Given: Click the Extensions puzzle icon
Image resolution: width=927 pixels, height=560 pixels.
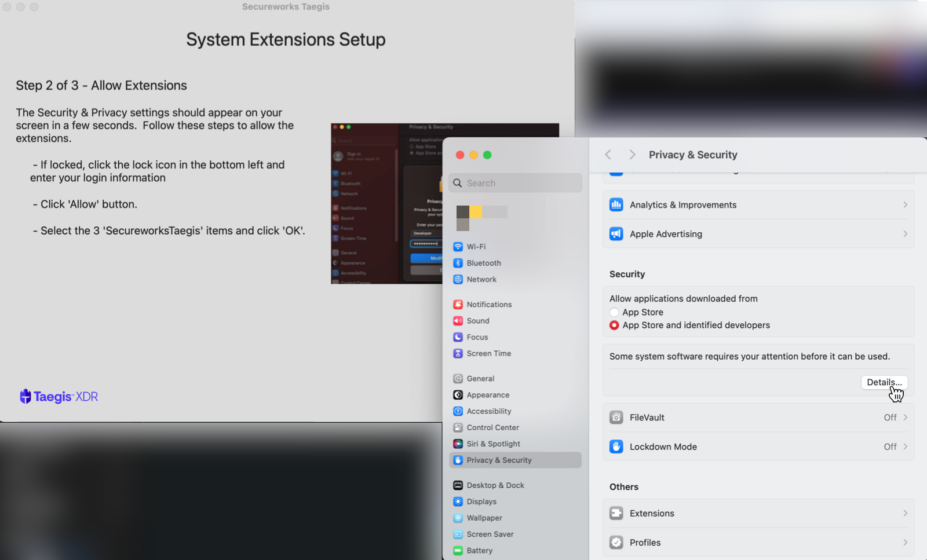Looking at the screenshot, I should pyautogui.click(x=616, y=513).
